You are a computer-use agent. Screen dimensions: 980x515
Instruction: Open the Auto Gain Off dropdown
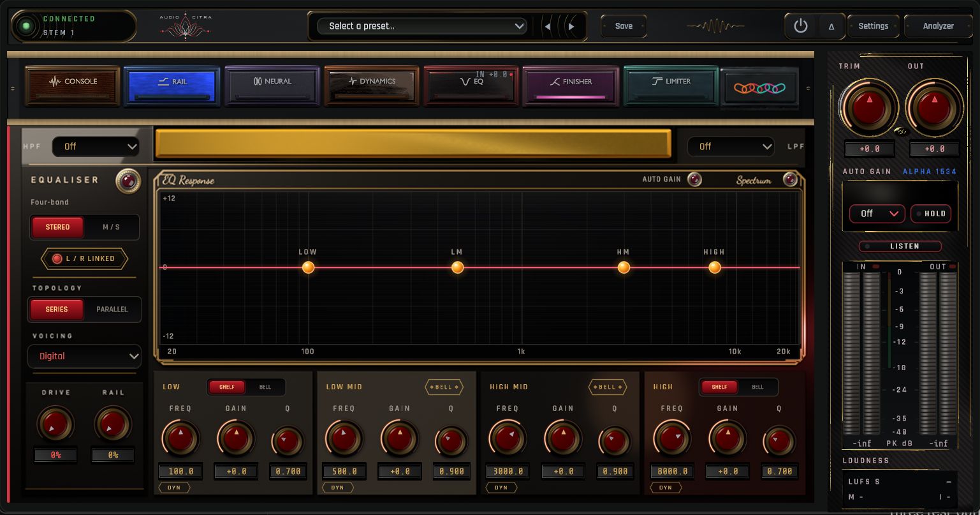(877, 214)
